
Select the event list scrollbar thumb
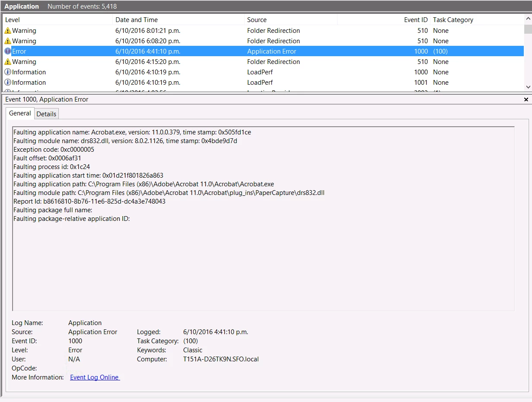pos(528,29)
